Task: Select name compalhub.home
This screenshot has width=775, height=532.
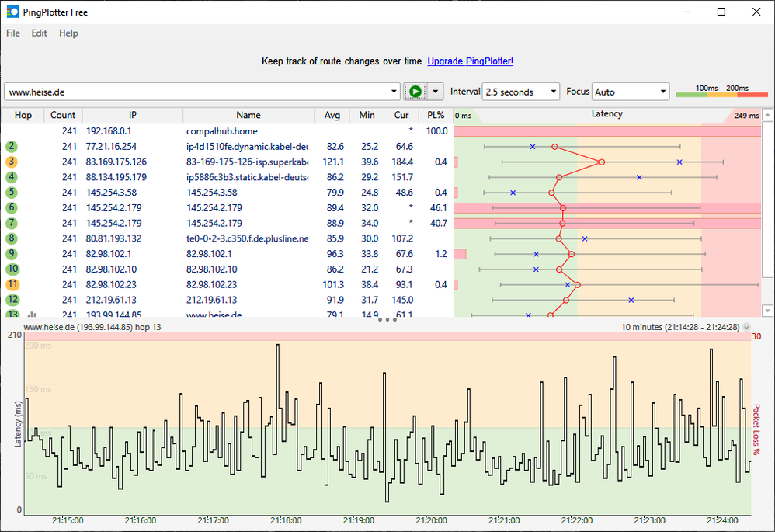Action: (222, 131)
